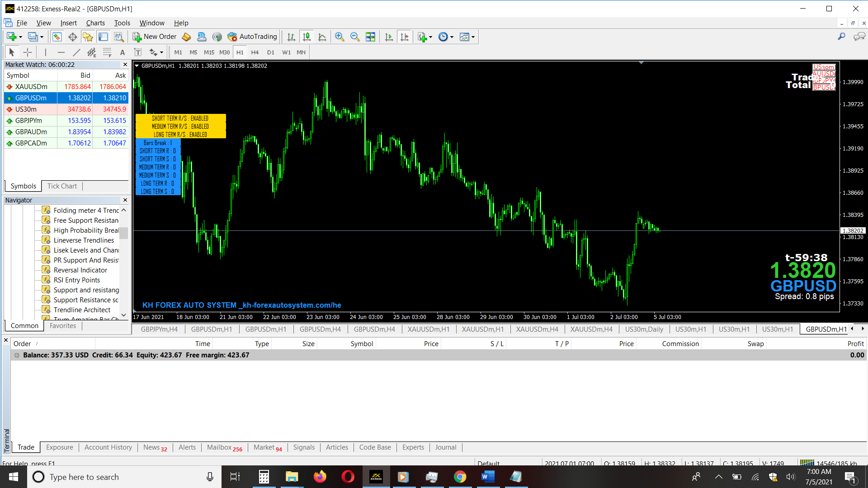Toggle the chart shift button
This screenshot has width=868, height=488.
click(405, 37)
